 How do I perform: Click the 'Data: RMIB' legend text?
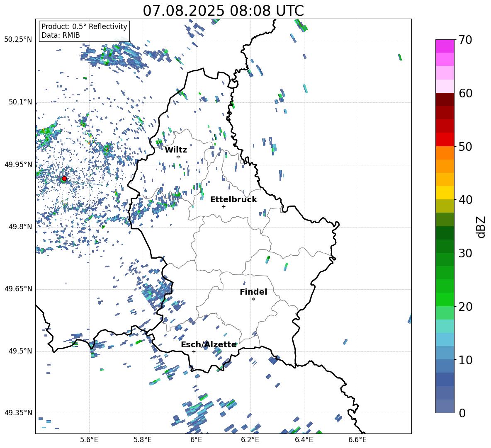coord(61,35)
